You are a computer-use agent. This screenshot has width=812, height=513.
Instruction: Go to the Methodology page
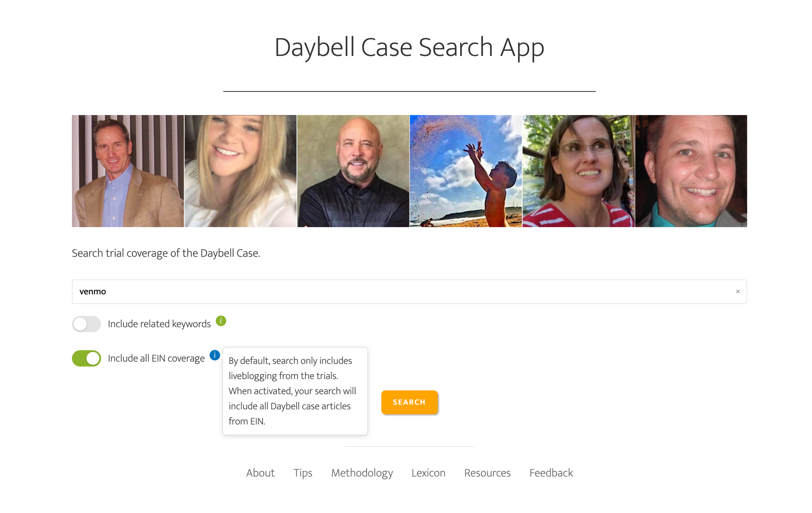362,473
